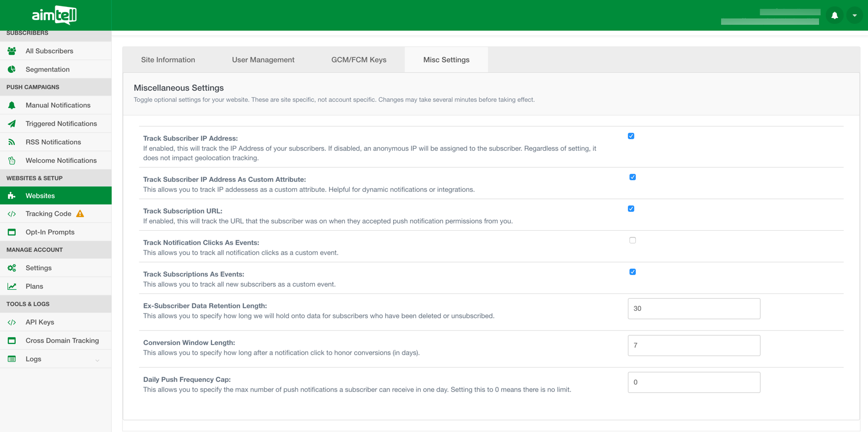868x432 pixels.
Task: Open Cross Domain Tracking page
Action: click(62, 341)
